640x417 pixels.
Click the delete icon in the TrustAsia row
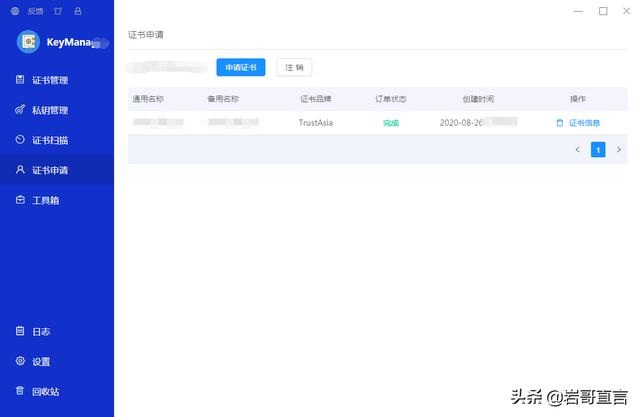pyautogui.click(x=560, y=123)
